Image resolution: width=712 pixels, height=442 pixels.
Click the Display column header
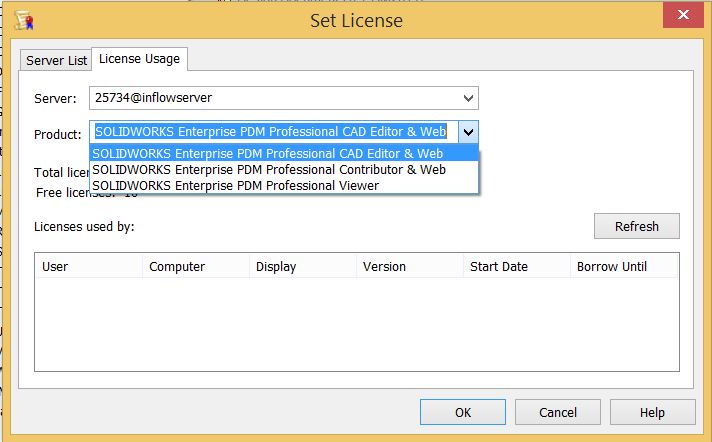coord(302,266)
